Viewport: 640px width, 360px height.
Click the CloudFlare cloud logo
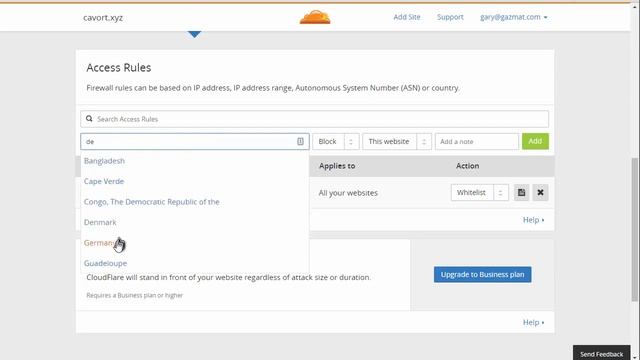click(x=315, y=17)
